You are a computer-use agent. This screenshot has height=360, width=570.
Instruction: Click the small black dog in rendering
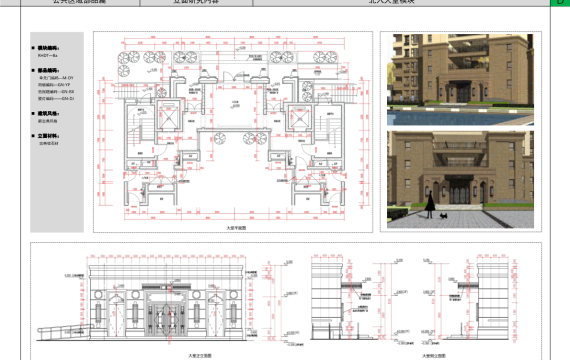pos(443,216)
